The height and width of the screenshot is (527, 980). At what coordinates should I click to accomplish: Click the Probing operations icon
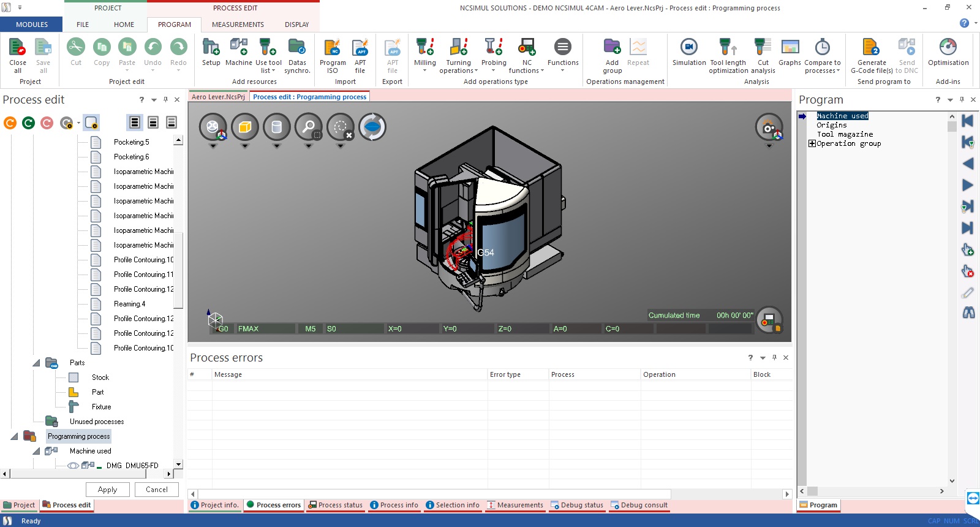pyautogui.click(x=494, y=53)
